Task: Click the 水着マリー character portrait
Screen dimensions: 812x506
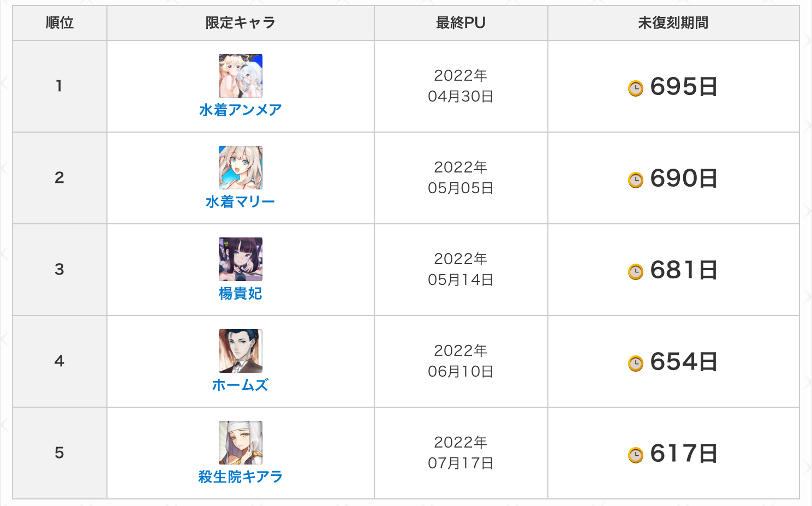Action: coord(241,168)
